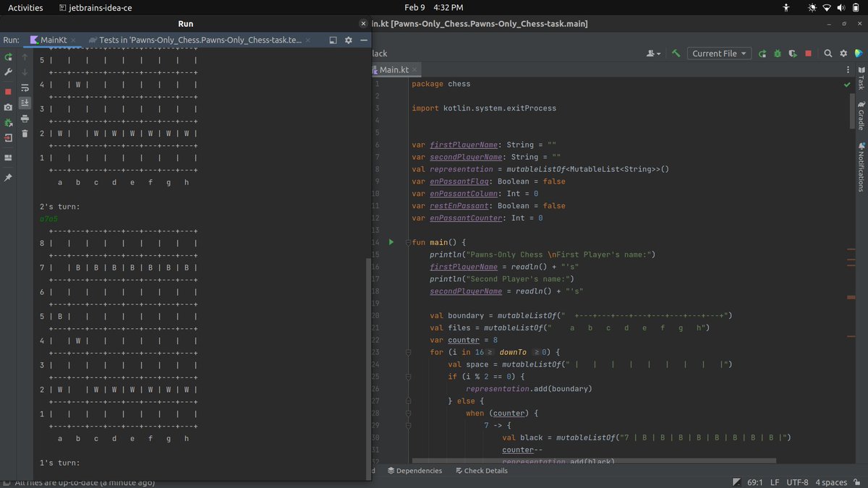Rerun with main toolbar run icon

pos(762,53)
